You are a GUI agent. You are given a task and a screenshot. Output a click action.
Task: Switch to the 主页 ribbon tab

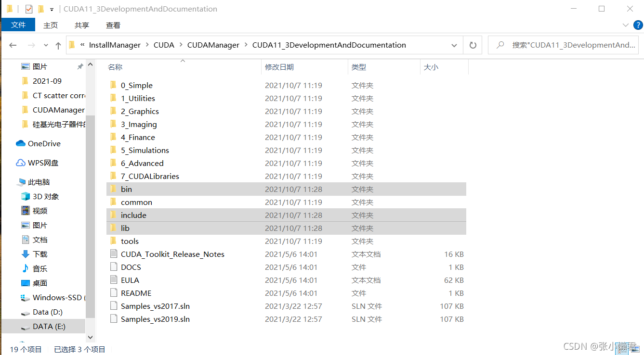point(51,25)
